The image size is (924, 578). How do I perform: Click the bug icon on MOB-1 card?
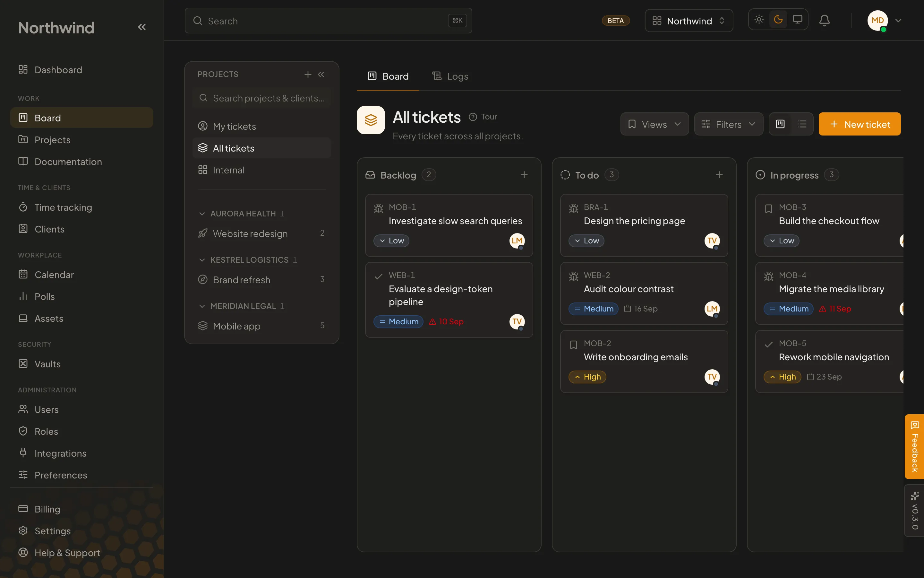(378, 208)
